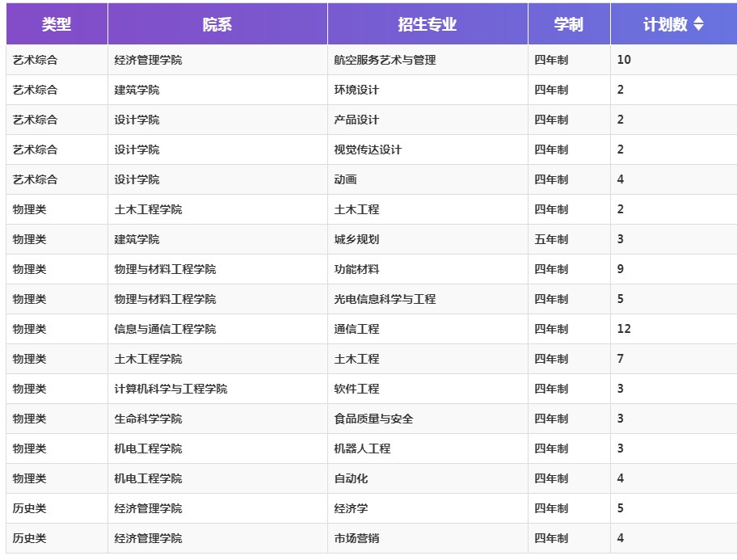Click the plan count 12 cell
Screen dimensions: 737x560
click(x=624, y=329)
